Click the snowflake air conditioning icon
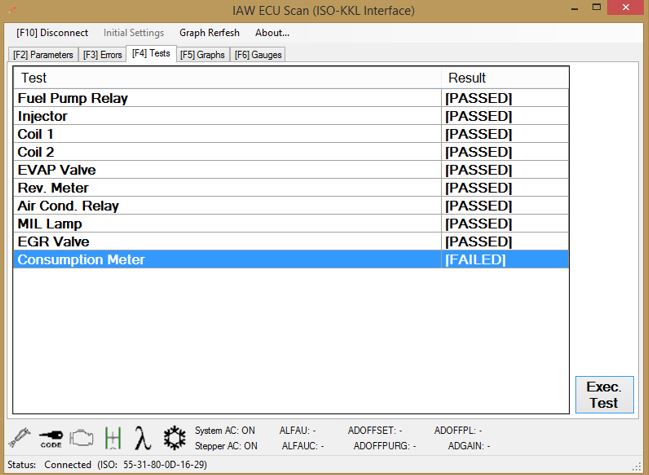649x475 pixels. tap(174, 438)
